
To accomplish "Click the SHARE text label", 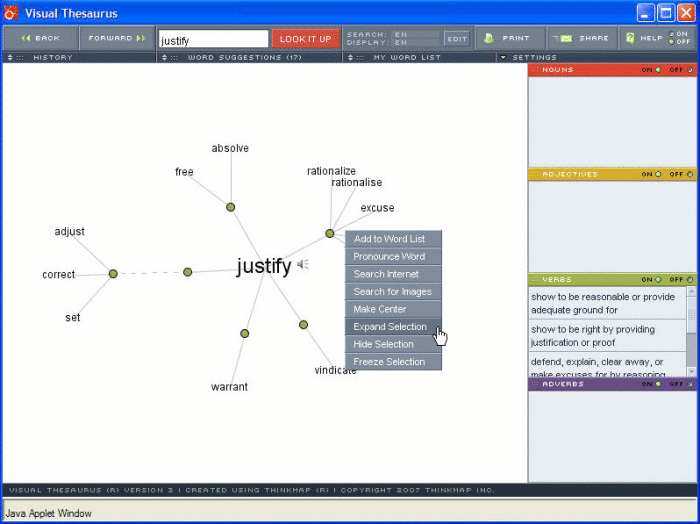I will click(594, 38).
